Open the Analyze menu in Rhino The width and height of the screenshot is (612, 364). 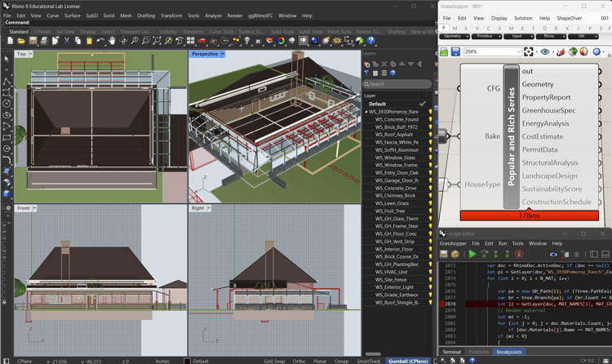213,16
